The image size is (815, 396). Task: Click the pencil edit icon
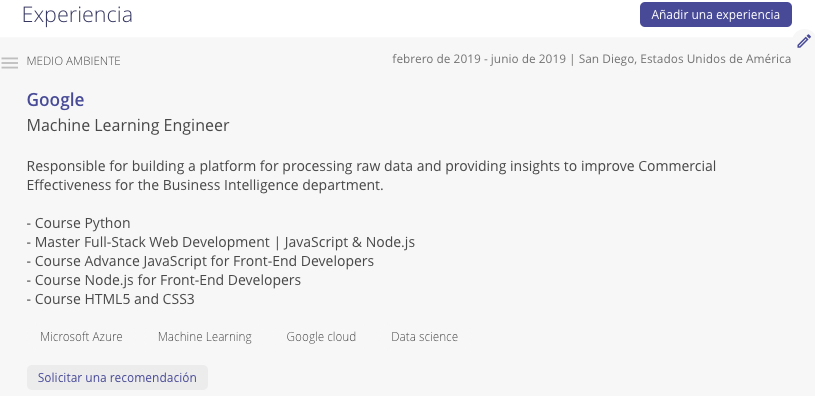click(804, 41)
